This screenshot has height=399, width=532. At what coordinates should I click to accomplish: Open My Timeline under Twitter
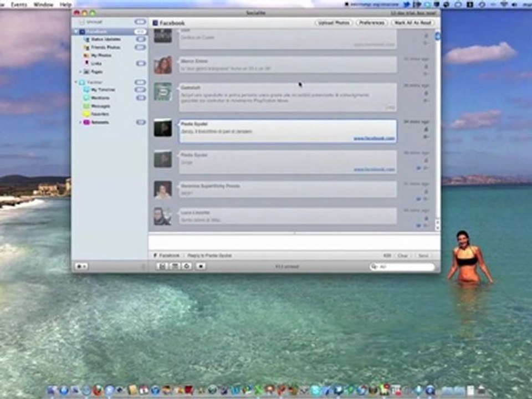point(103,90)
